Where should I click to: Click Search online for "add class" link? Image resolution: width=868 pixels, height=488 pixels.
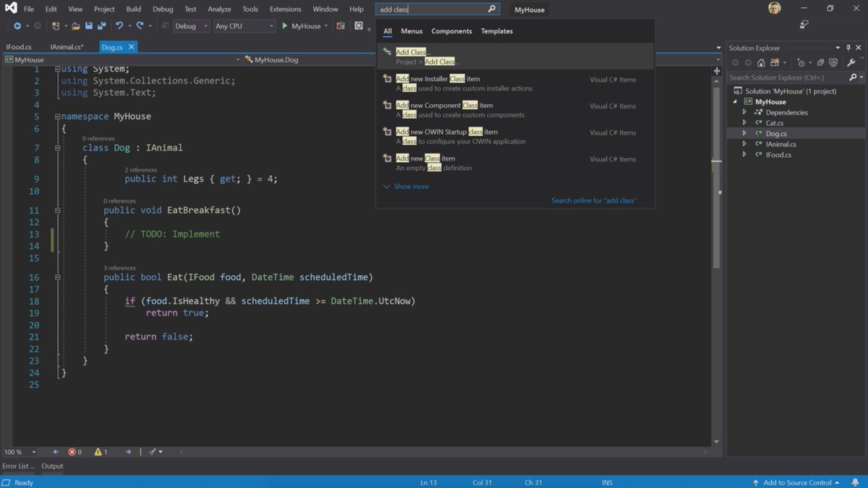(594, 201)
